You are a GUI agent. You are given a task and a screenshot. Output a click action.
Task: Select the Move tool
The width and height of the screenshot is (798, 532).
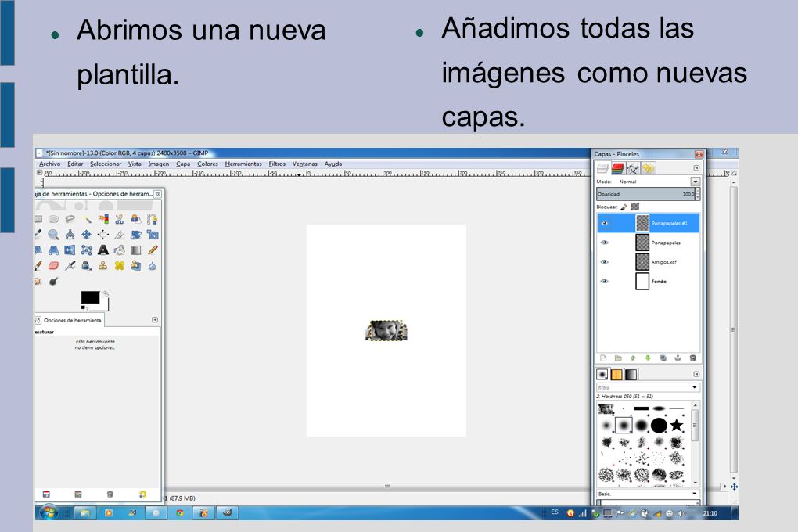coord(87,235)
